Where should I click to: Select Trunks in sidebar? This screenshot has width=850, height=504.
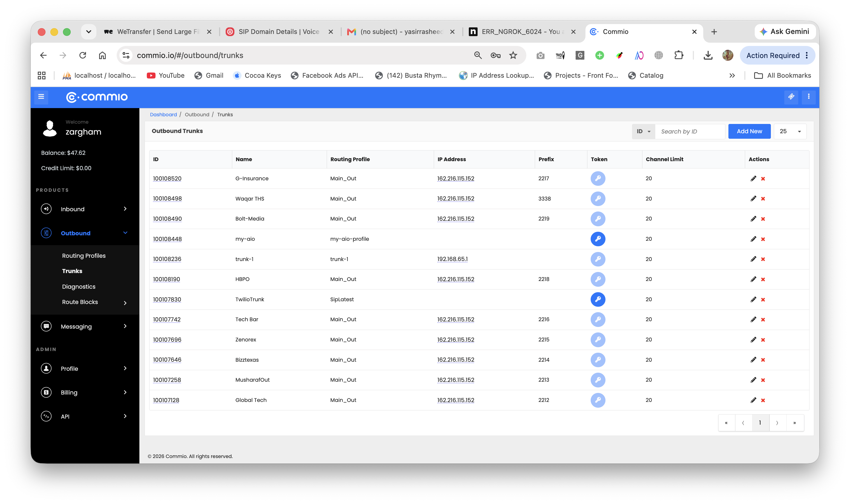tap(72, 271)
